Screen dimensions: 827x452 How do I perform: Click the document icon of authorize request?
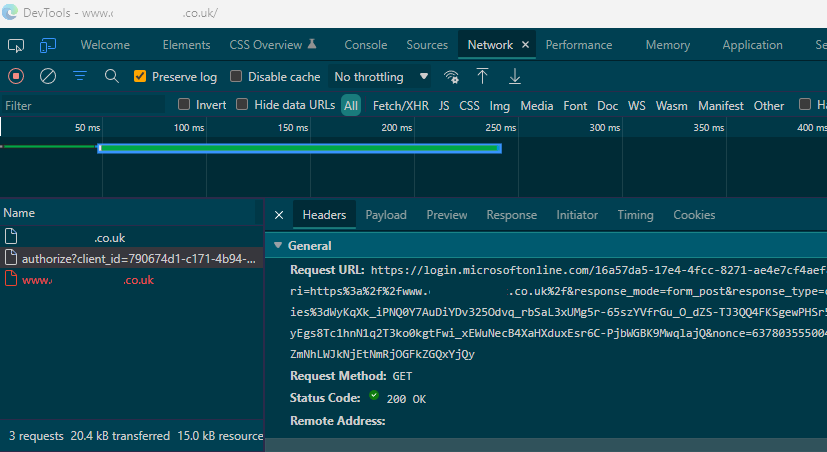(11, 257)
